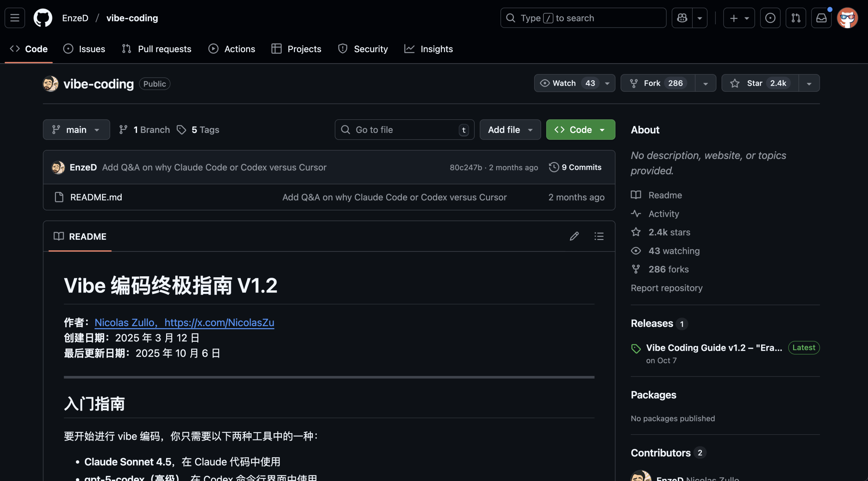Open the README outline list icon
This screenshot has height=481, width=868.
click(599, 236)
